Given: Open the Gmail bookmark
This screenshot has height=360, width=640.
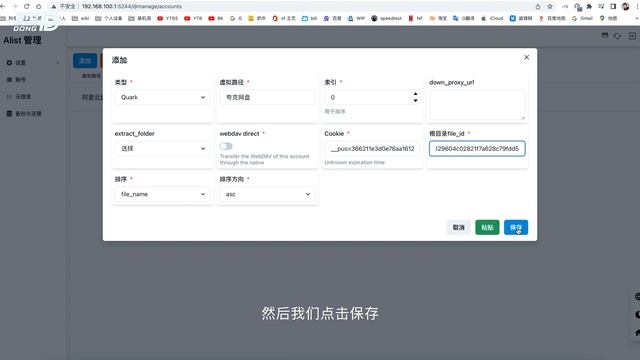Looking at the screenshot, I should click(x=582, y=18).
